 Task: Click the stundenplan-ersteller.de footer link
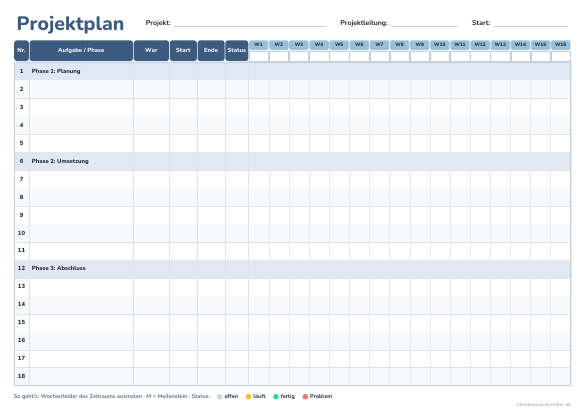coord(544,405)
